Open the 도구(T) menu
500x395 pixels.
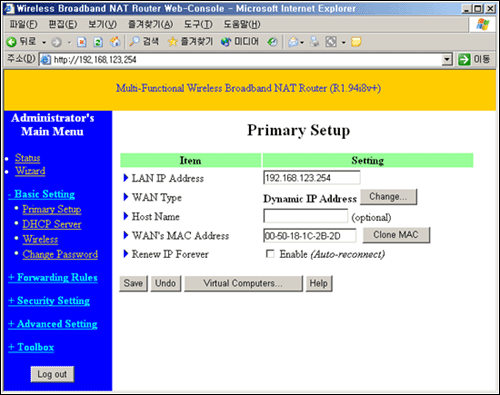[198, 24]
